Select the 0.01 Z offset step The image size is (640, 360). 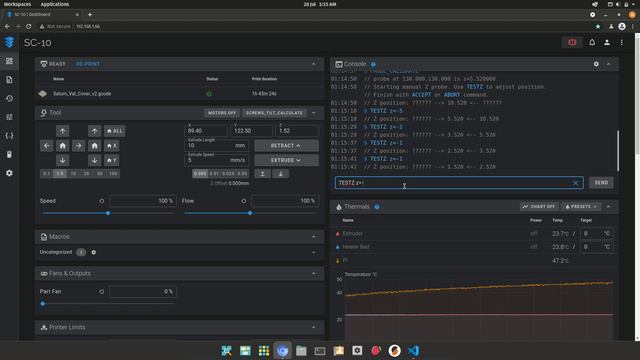[x=214, y=173]
